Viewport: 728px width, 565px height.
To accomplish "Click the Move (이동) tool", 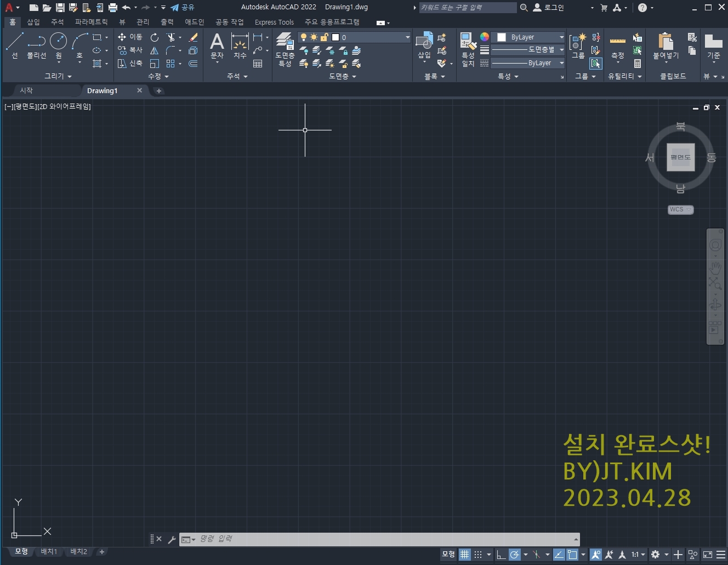I will pos(130,37).
